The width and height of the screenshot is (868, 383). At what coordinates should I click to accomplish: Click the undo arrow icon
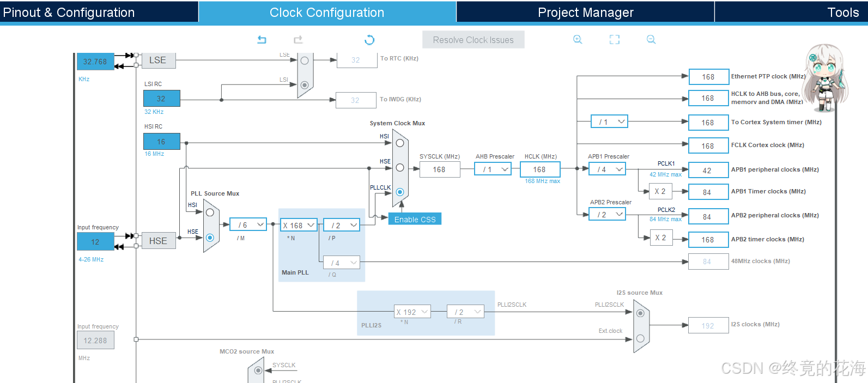[262, 40]
